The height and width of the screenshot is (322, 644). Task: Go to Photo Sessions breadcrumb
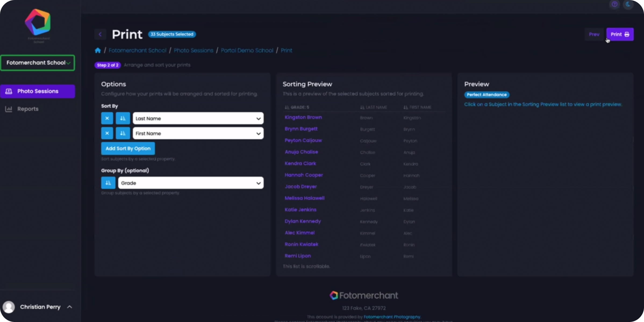[194, 51]
